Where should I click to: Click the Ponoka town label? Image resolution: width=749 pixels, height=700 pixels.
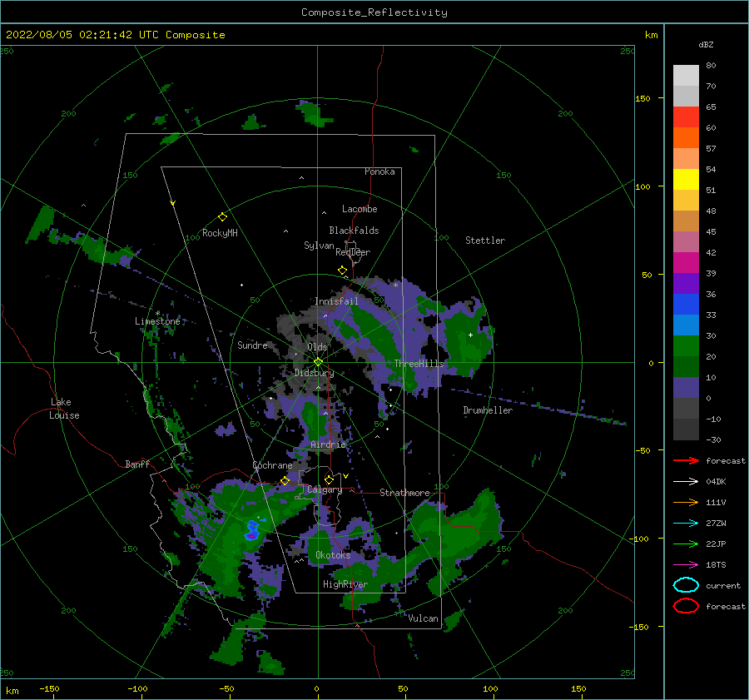379,171
